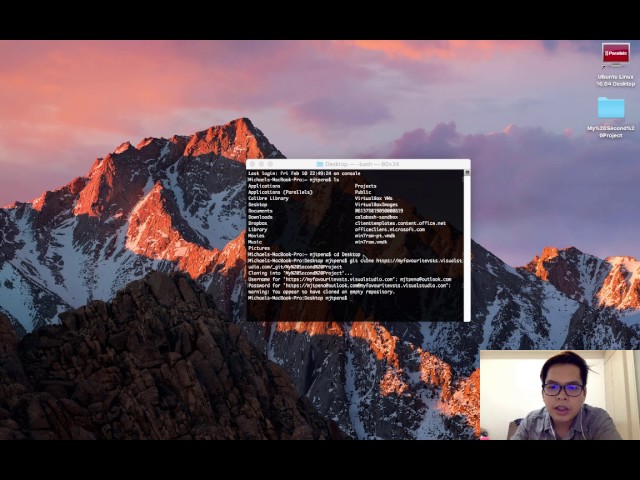Click the Terminal window title text
This screenshot has width=640, height=480.
coord(362,164)
